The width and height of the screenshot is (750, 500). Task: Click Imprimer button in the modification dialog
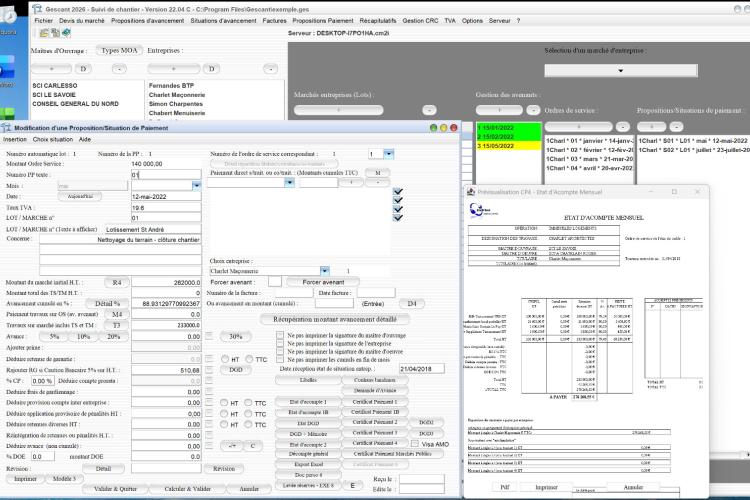25,478
